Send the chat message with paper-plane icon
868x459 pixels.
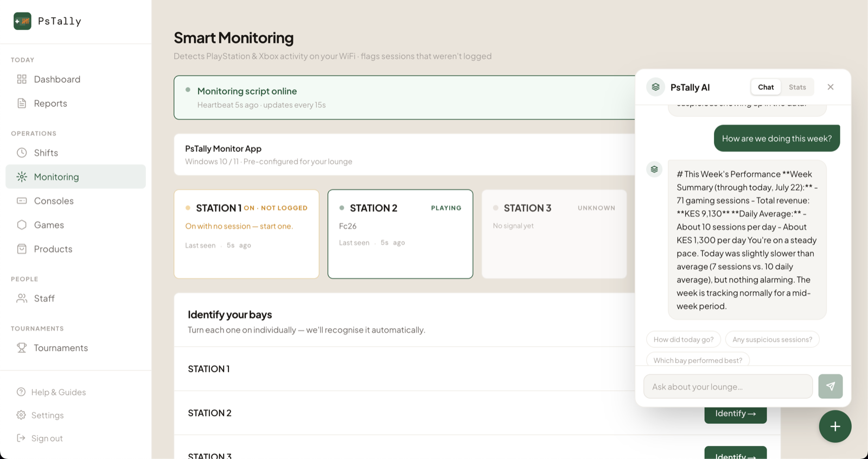tap(831, 386)
